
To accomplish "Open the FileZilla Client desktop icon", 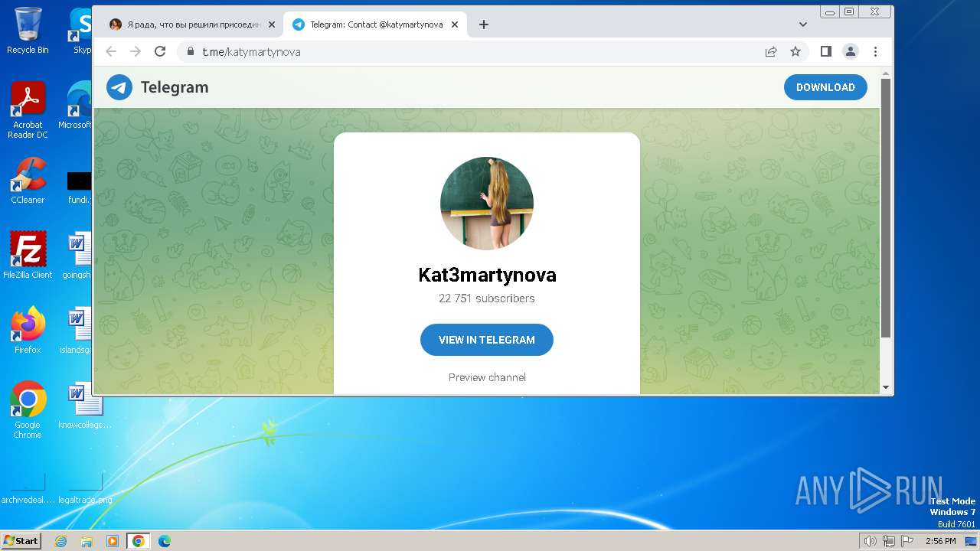I will click(28, 255).
